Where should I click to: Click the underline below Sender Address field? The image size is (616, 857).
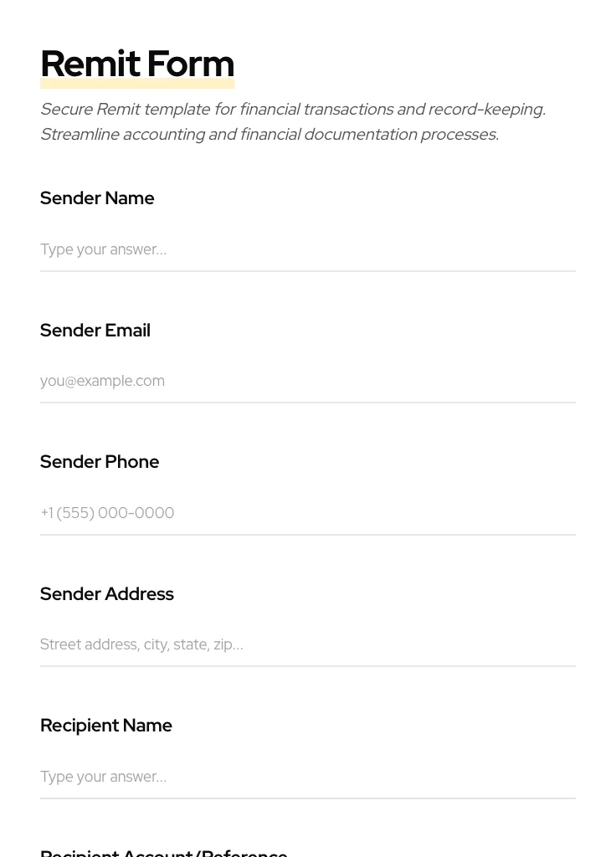pyautogui.click(x=307, y=666)
